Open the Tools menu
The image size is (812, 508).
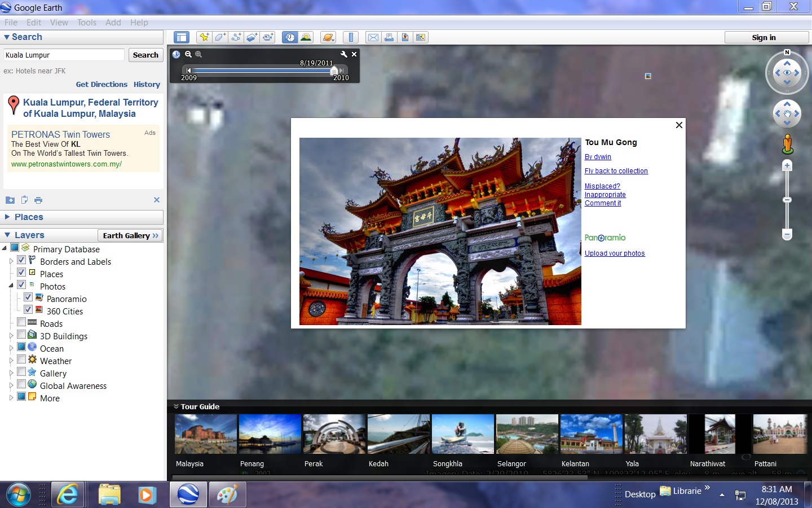point(87,23)
